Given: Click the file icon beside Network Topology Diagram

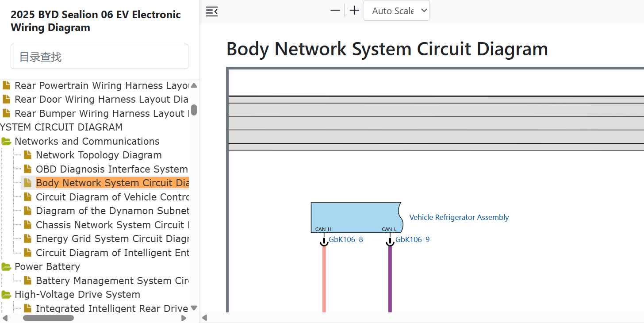Looking at the screenshot, I should point(28,155).
